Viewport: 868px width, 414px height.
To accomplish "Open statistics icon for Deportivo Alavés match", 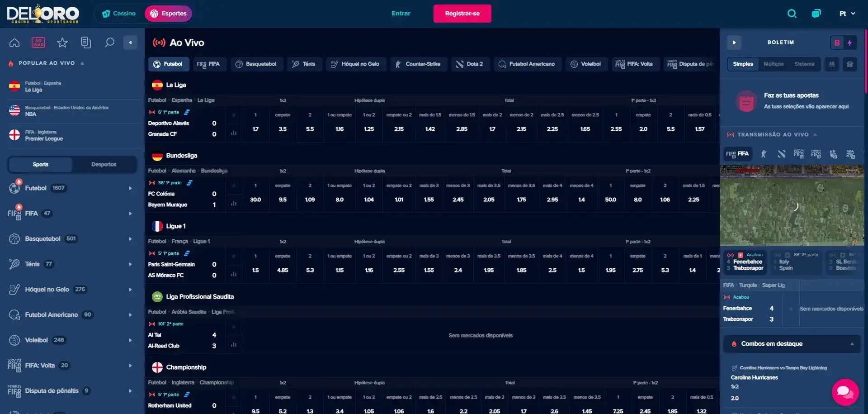I will click(x=234, y=133).
